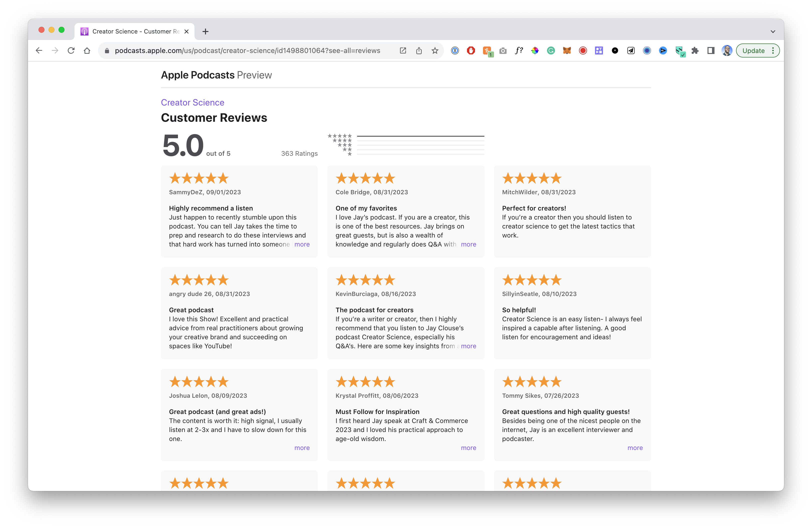Viewport: 812px width, 528px height.
Task: Reload the Apple Podcasts page
Action: [x=71, y=50]
